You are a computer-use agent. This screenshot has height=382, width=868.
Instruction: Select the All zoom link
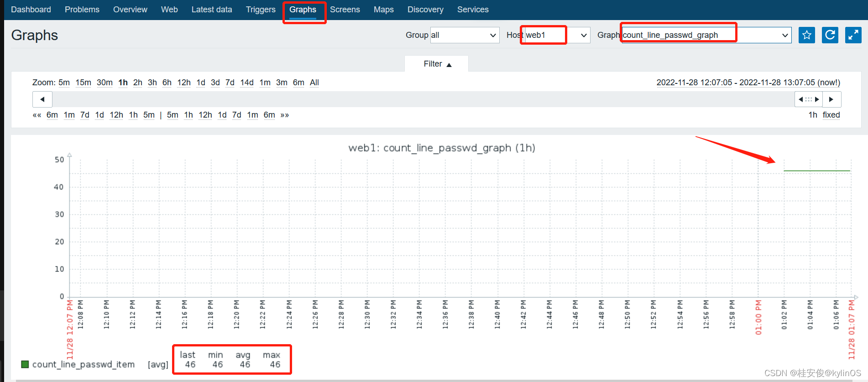point(314,83)
